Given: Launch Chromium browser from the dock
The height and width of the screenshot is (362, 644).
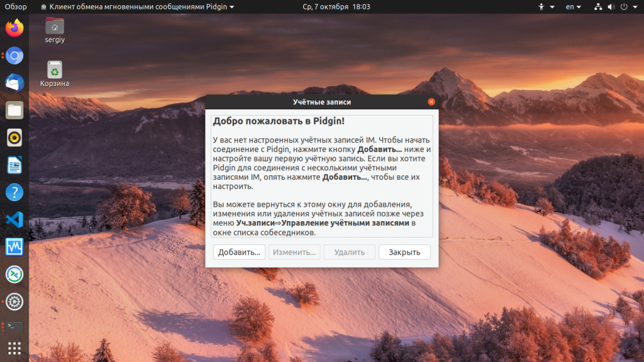Looking at the screenshot, I should coord(14,56).
